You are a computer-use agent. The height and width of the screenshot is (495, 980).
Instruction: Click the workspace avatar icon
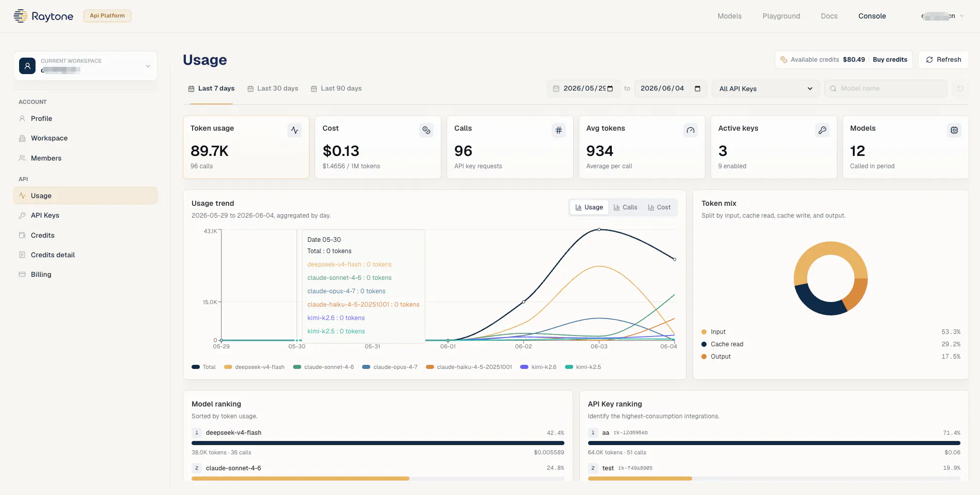point(27,66)
